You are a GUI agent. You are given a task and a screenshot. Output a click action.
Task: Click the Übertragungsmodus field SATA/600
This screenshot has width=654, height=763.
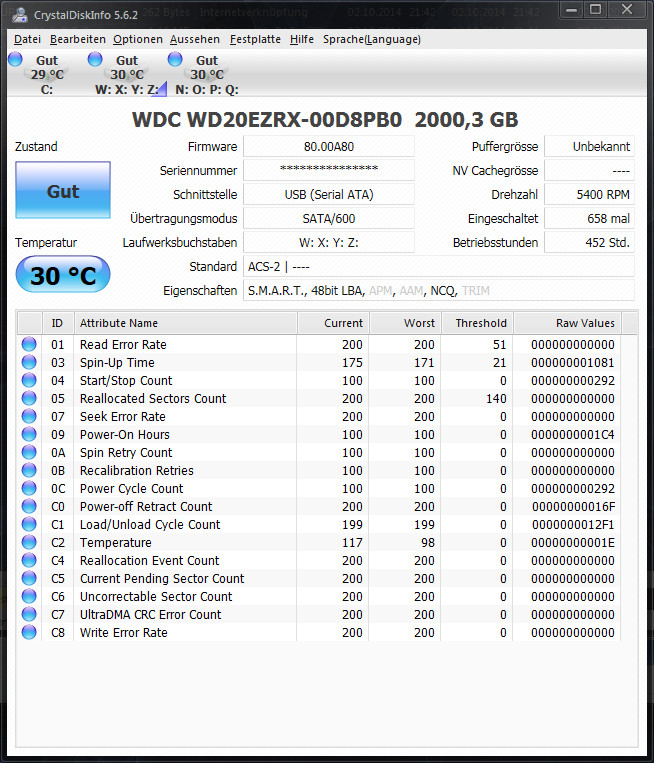point(329,218)
